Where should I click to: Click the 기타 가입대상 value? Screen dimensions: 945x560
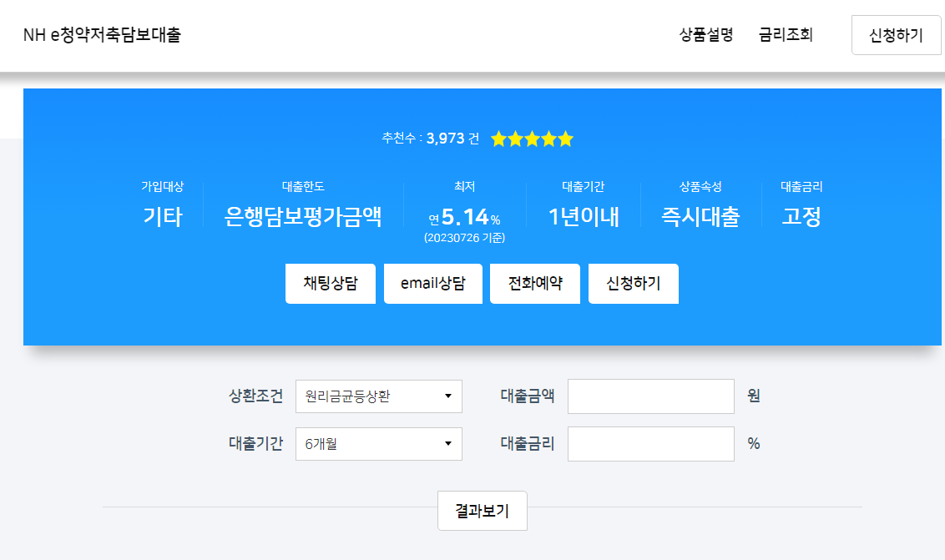162,216
